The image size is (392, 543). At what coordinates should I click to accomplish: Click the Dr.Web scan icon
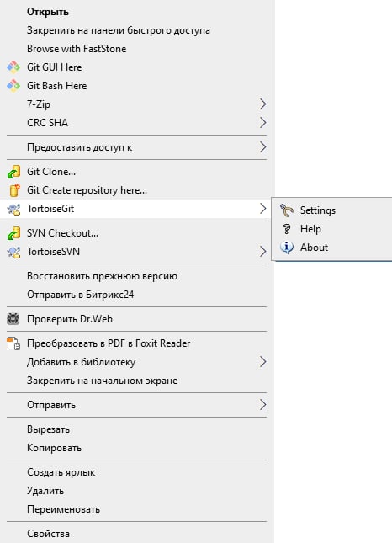click(x=13, y=319)
